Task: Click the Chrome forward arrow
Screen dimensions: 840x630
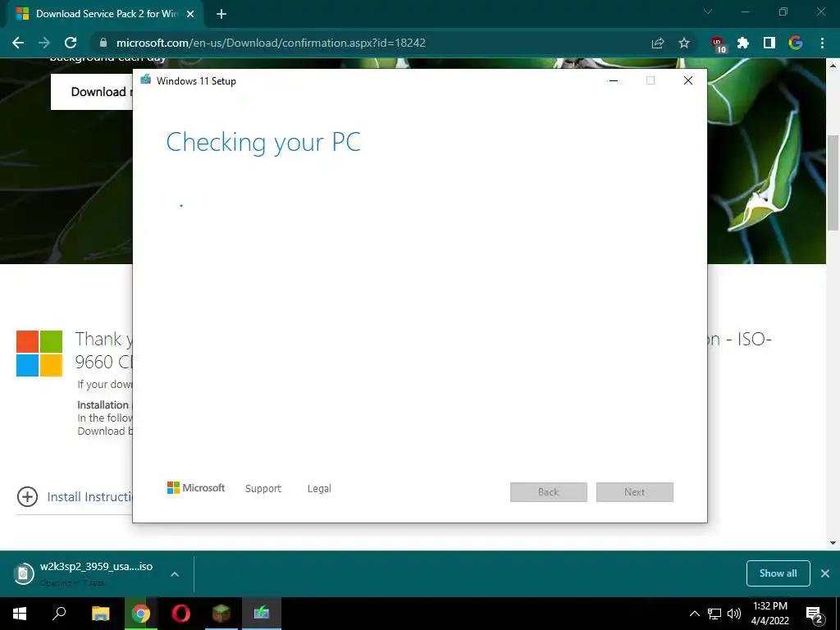Action: pyautogui.click(x=44, y=43)
